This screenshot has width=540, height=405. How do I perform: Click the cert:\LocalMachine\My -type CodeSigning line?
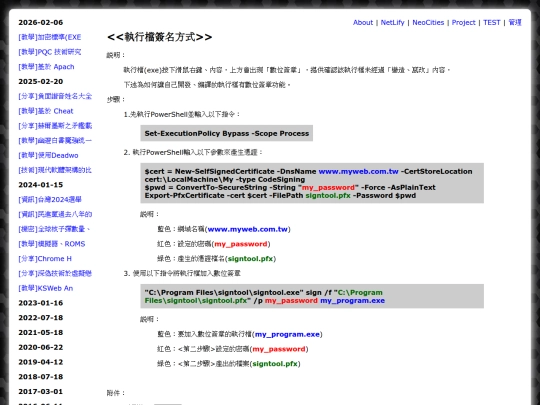coord(225,179)
